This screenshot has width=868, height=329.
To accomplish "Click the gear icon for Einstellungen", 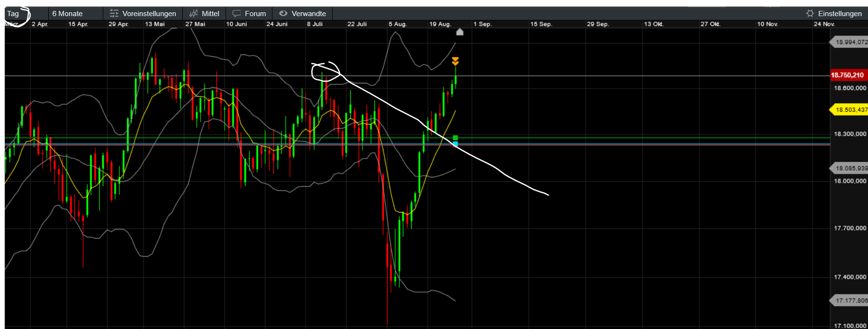I will (x=810, y=13).
